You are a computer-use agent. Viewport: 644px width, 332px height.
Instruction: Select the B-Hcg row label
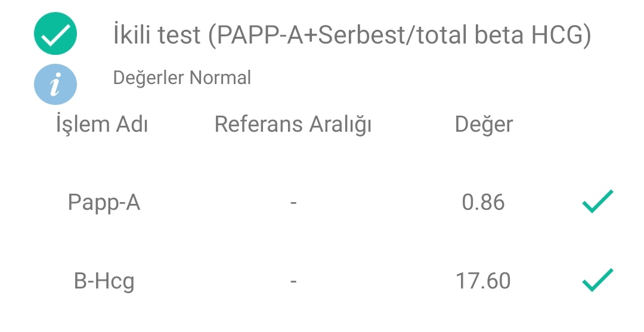click(104, 281)
